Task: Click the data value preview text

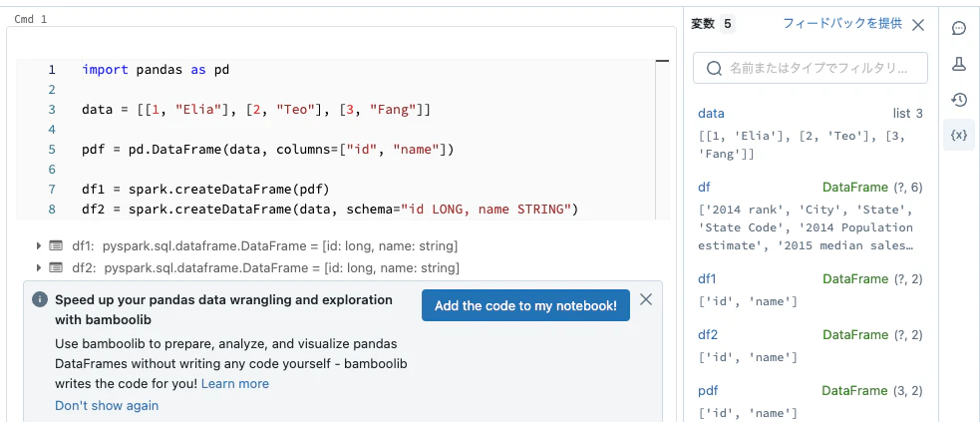Action: (802, 145)
